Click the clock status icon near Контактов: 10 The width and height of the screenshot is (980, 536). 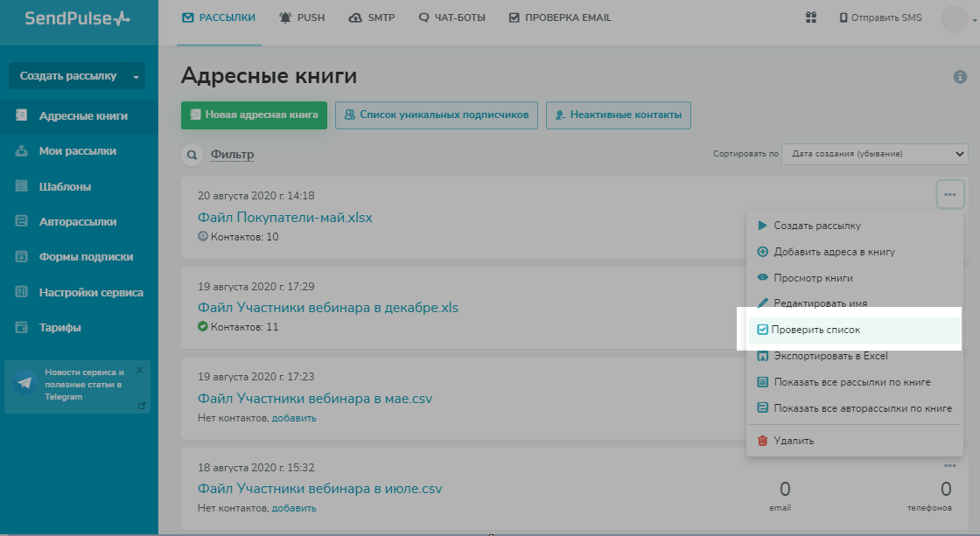coord(202,236)
